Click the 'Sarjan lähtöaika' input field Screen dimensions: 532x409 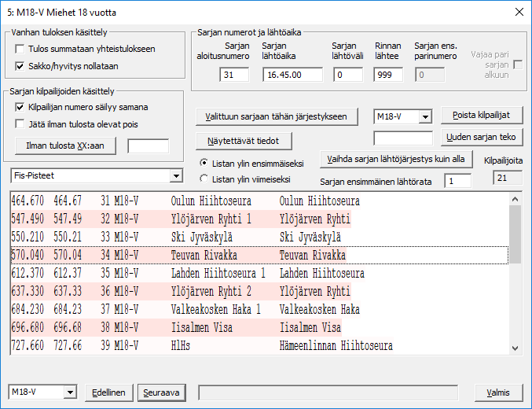pos(292,75)
